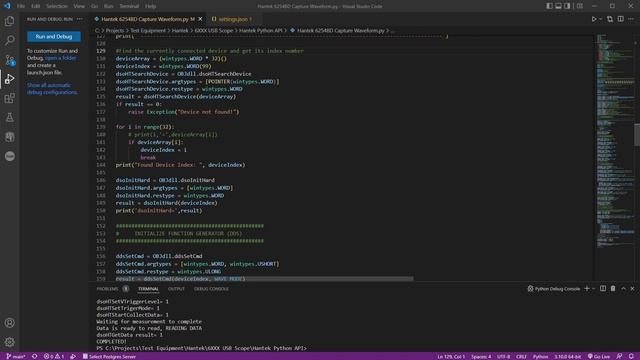The width and height of the screenshot is (640, 360).
Task: Toggle the secondary side bar layout icon
Action: coord(567,6)
